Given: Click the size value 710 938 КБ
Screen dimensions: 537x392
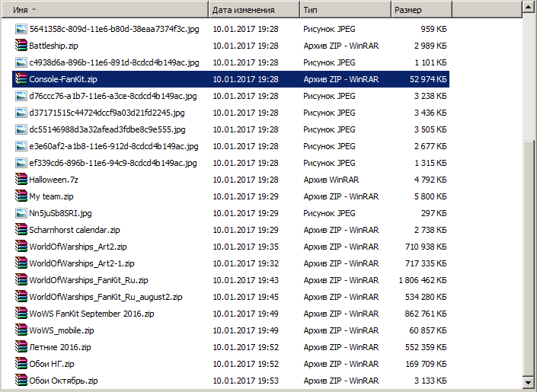Looking at the screenshot, I should (x=426, y=247).
